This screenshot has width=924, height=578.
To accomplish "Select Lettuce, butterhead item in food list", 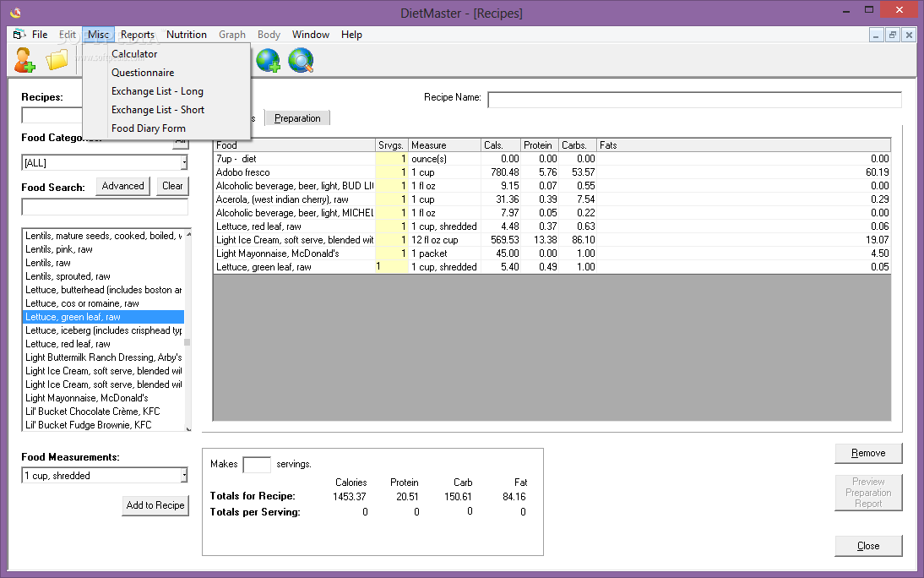I will [x=103, y=290].
